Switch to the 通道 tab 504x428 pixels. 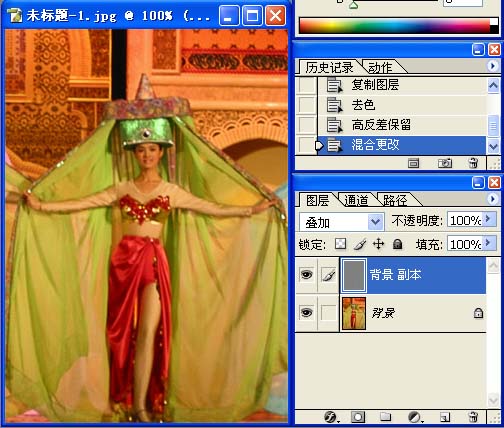(356, 200)
